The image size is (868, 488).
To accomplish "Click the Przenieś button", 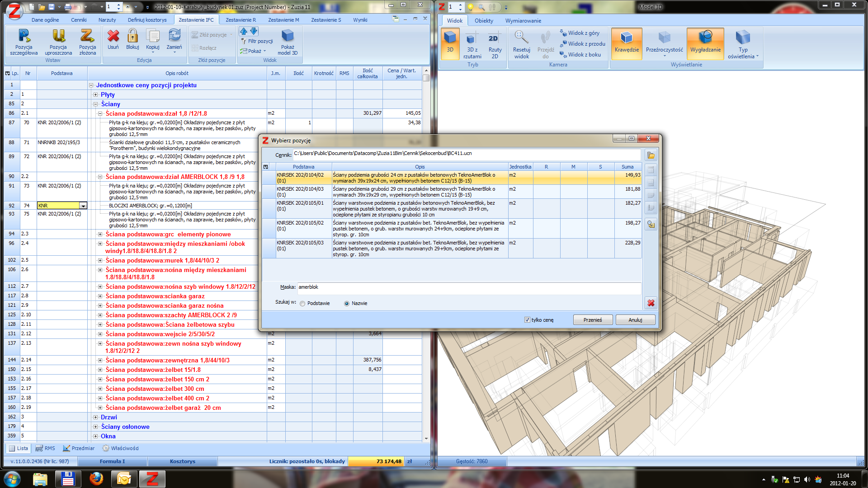I will tap(593, 320).
